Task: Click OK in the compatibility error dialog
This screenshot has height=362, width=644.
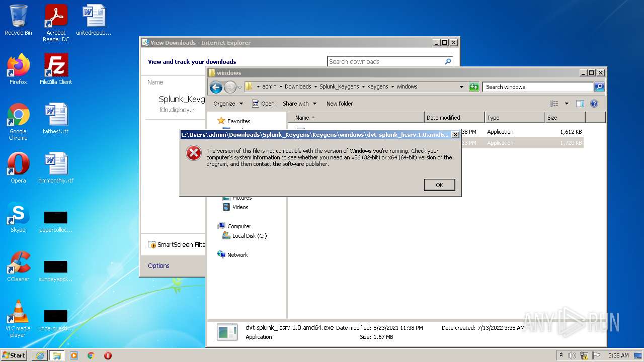Action: click(439, 185)
